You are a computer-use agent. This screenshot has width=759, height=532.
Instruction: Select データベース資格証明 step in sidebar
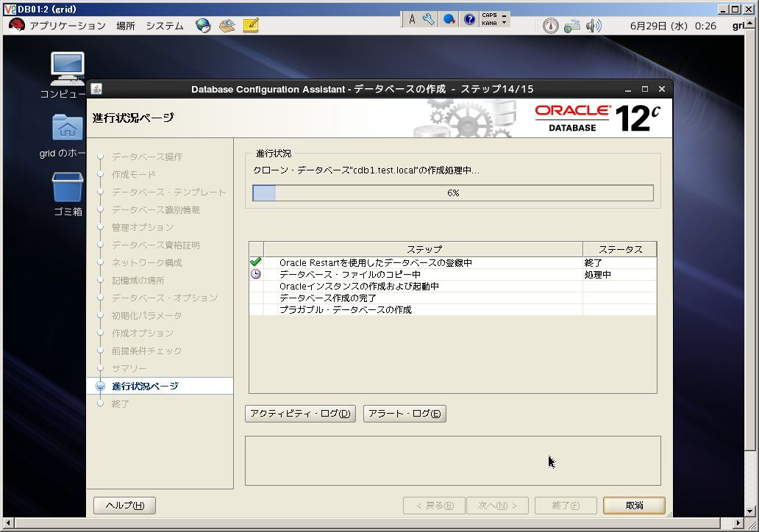pyautogui.click(x=156, y=245)
